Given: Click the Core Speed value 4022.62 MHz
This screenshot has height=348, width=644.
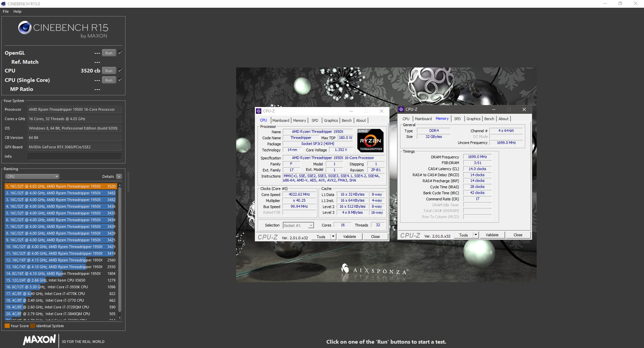Looking at the screenshot, I should pos(299,194).
